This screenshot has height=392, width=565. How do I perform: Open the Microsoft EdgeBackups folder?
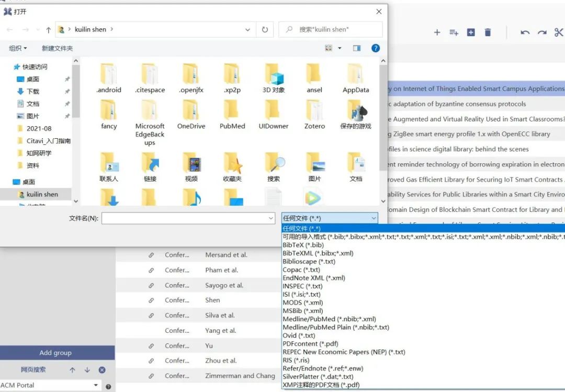tap(150, 122)
